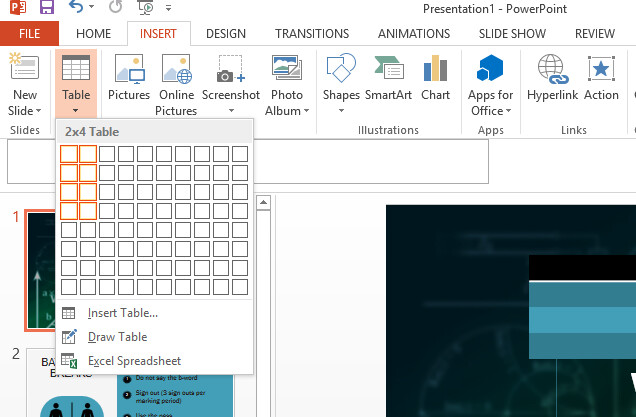Go to the SLIDE SHOW tab

[x=512, y=34]
